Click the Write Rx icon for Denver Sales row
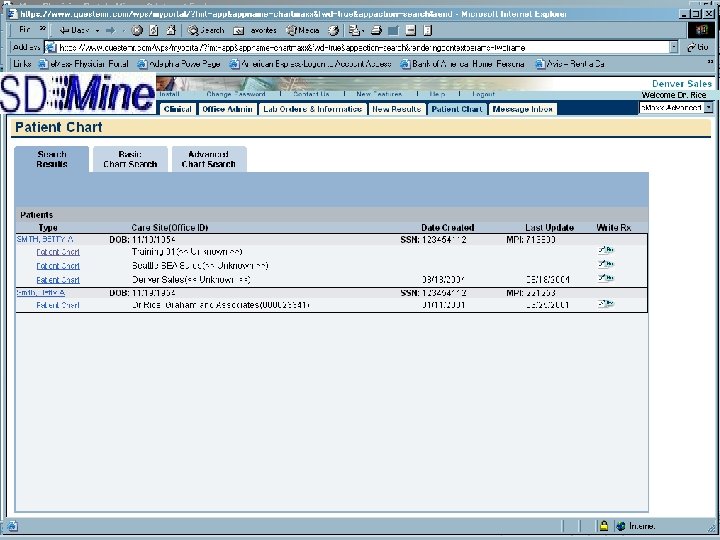 coord(606,278)
